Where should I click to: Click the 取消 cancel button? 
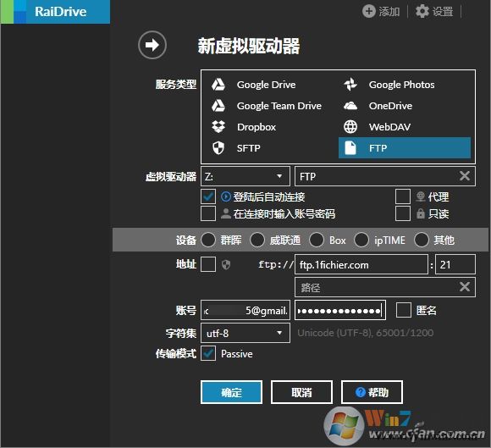click(301, 392)
